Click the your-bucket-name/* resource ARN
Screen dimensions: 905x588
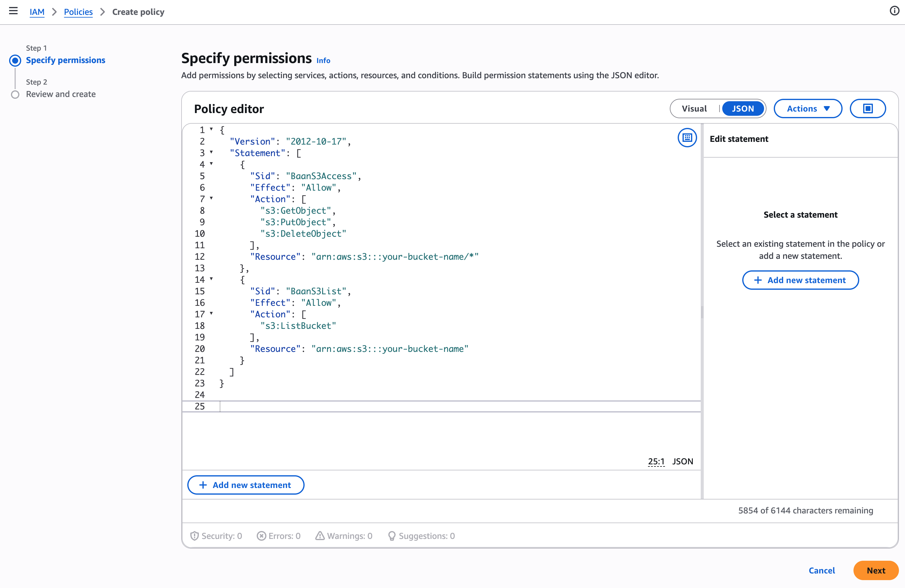[395, 257]
